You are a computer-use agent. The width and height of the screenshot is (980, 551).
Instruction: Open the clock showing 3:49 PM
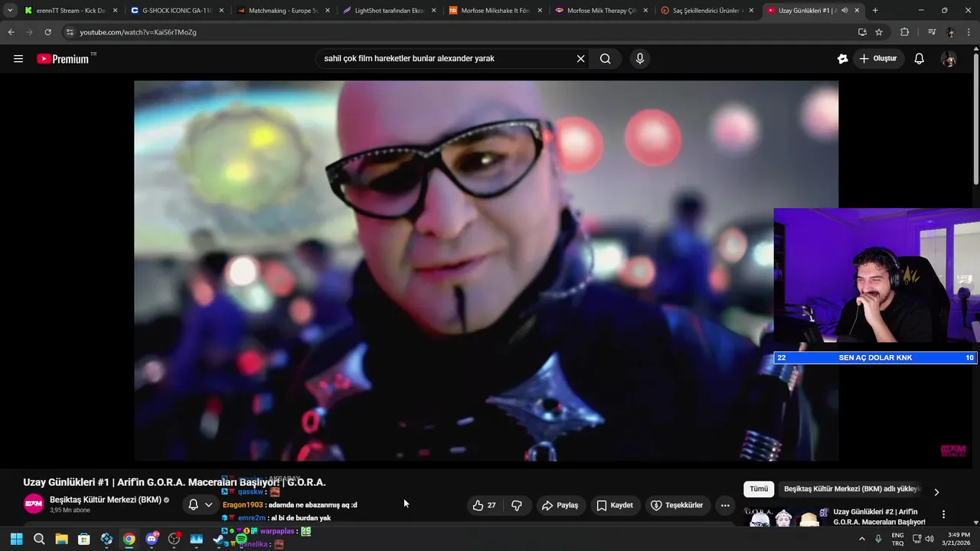[x=956, y=539]
